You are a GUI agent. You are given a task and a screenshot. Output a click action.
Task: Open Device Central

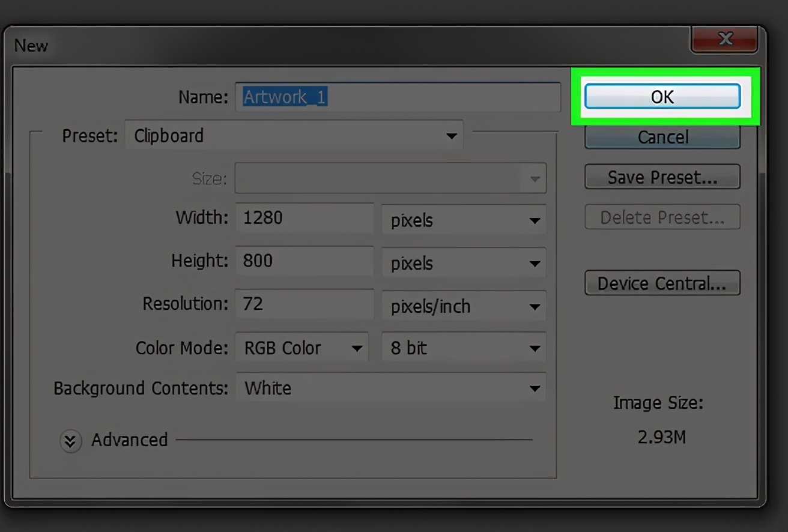point(662,283)
